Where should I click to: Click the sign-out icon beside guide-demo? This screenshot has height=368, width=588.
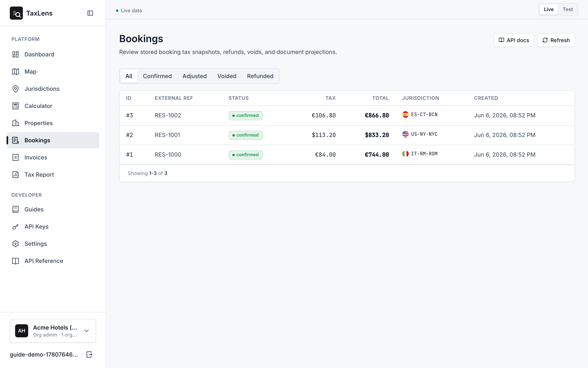coord(89,354)
